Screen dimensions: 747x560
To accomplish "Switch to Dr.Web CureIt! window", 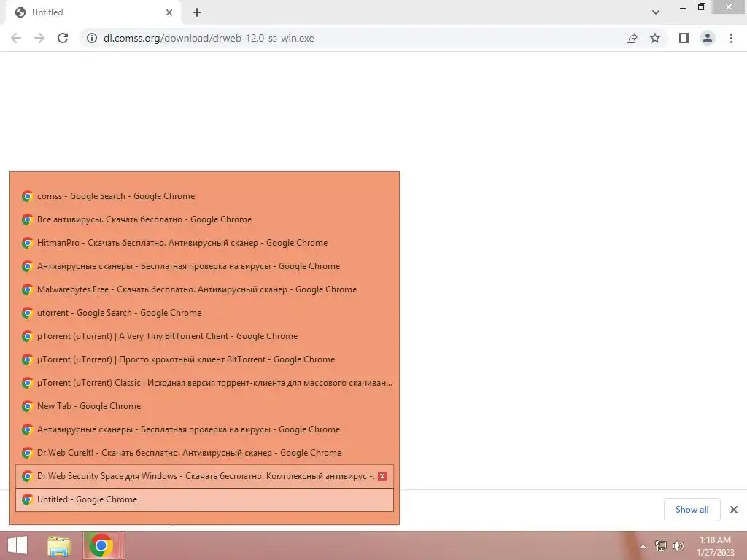I will (204, 453).
